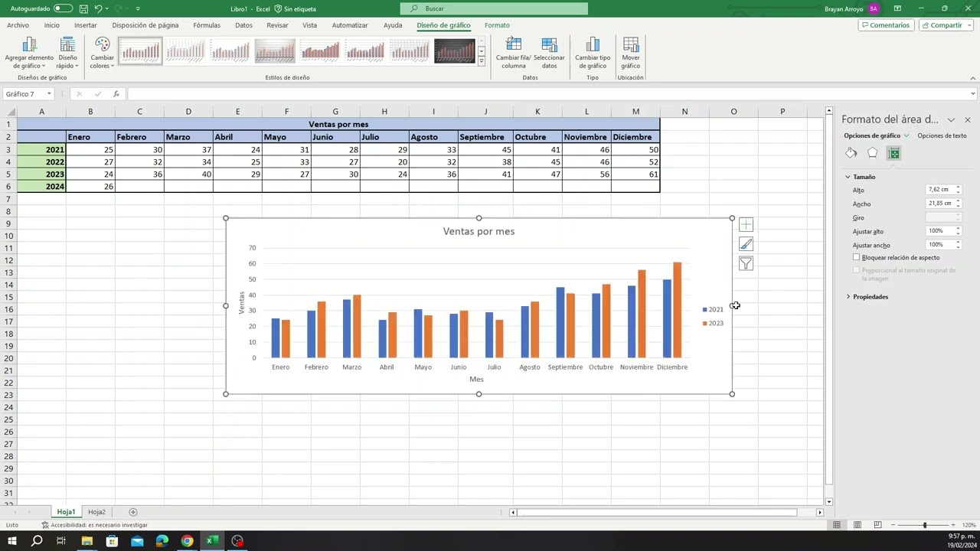This screenshot has height=551, width=980.
Task: Open chart filters funnel button
Action: (x=746, y=263)
